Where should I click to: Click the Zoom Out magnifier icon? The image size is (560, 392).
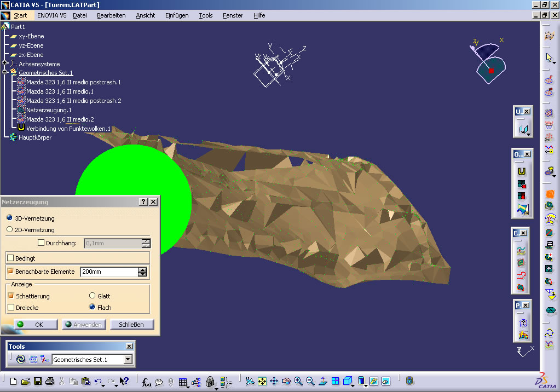(310, 381)
